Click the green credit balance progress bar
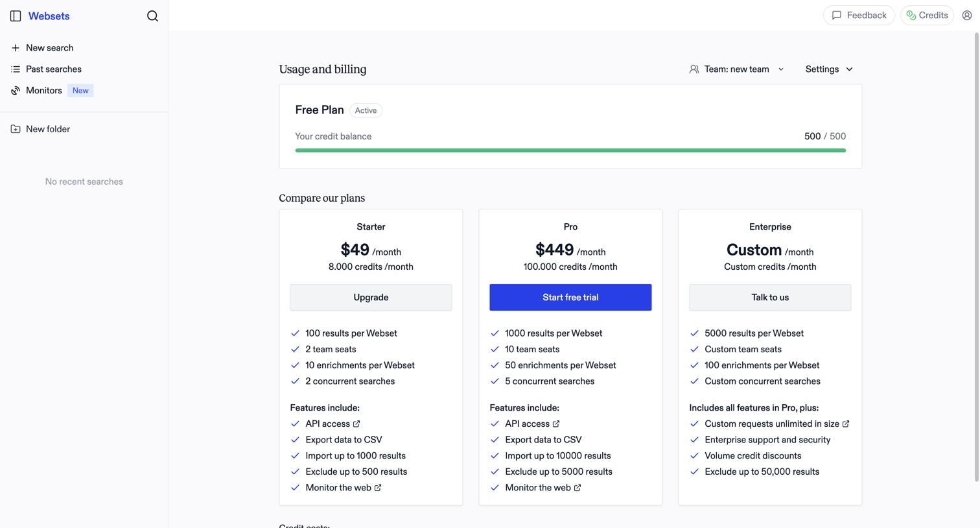This screenshot has height=528, width=980. 570,150
